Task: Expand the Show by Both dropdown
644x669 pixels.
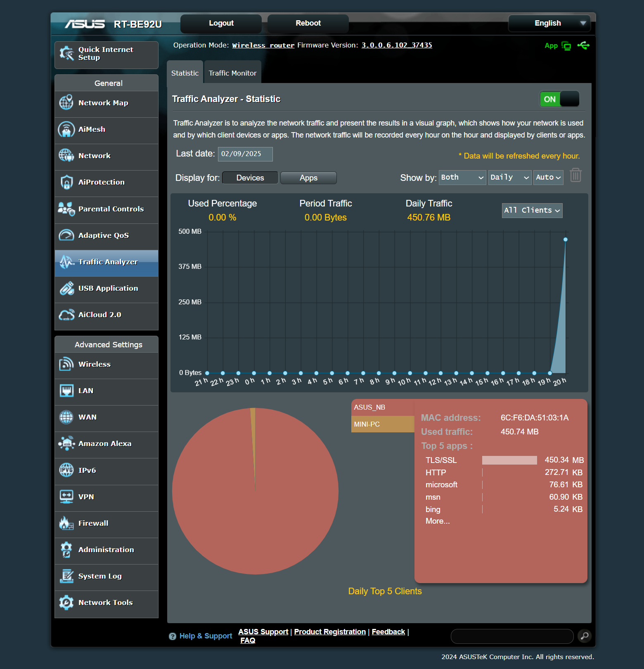Action: [462, 178]
